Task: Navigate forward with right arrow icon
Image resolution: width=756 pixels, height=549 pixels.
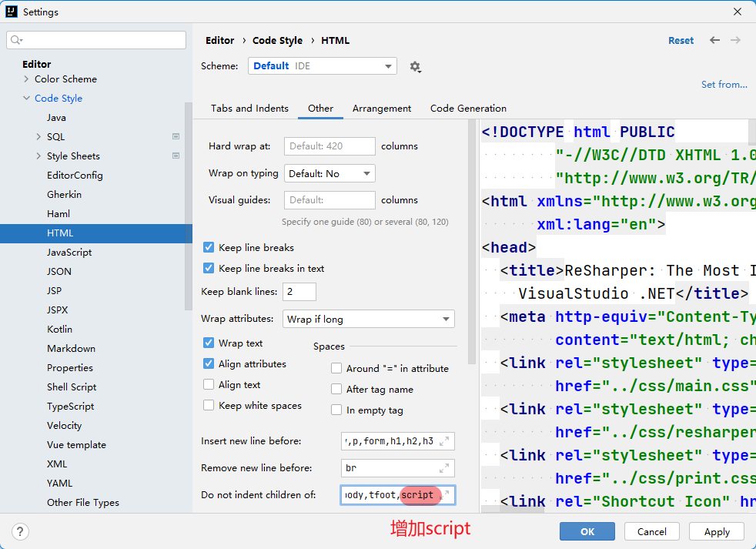Action: pos(735,40)
